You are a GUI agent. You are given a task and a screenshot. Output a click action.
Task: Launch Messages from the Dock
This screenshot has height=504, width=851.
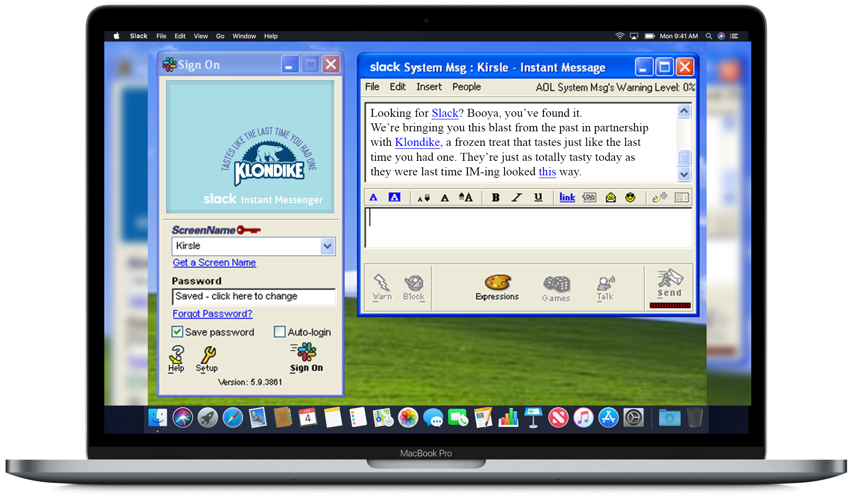pyautogui.click(x=433, y=418)
